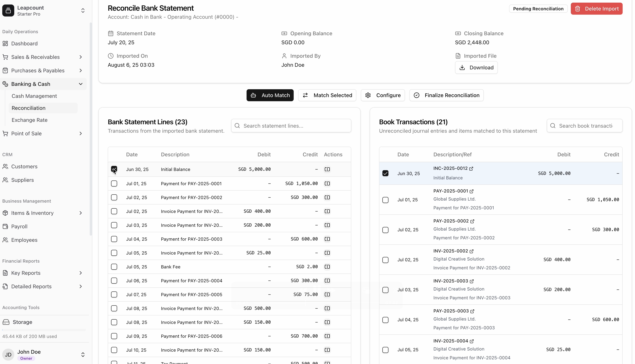
Task: Check the PAY-2025-0001 book transaction
Action: point(385,200)
